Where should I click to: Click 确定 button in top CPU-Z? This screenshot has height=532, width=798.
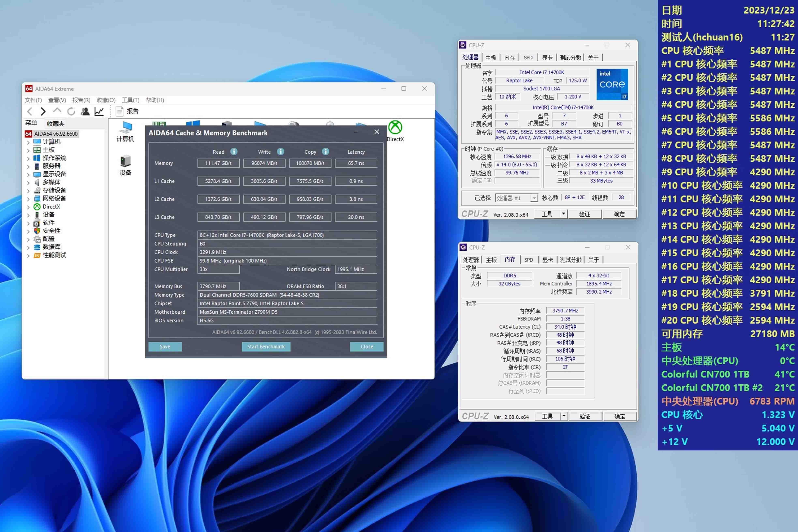point(619,214)
